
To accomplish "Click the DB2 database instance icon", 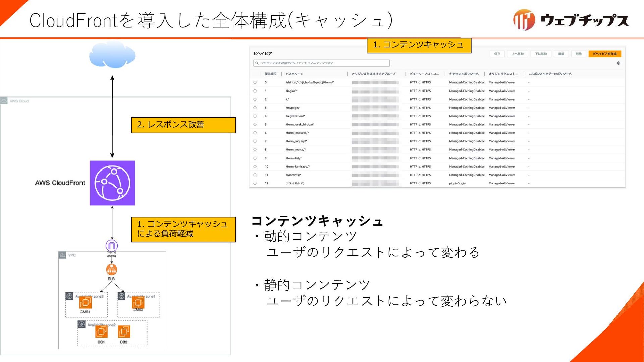I will (x=124, y=331).
